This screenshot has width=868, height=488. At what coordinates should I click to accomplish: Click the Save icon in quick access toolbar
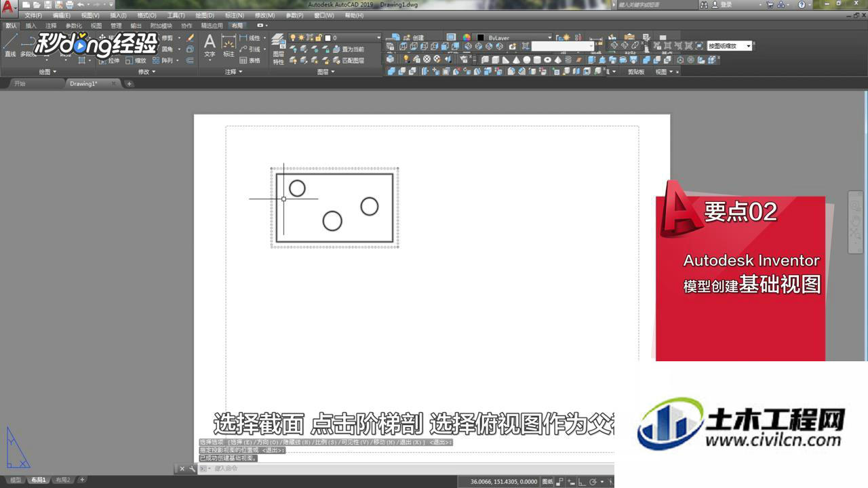(47, 4)
